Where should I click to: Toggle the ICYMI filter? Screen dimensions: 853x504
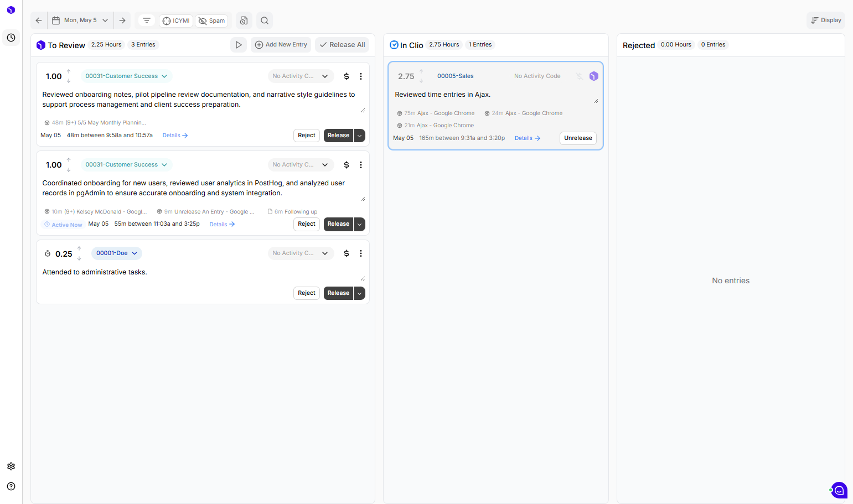176,21
